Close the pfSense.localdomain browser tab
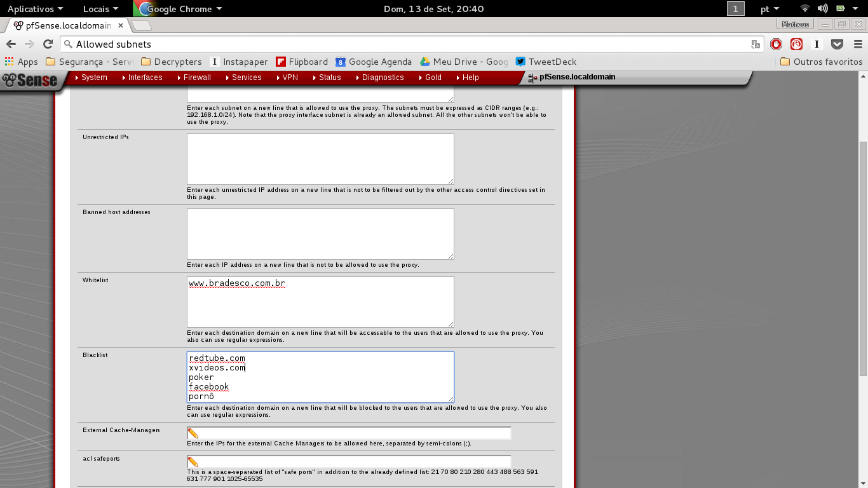The image size is (868, 488). pos(121,25)
